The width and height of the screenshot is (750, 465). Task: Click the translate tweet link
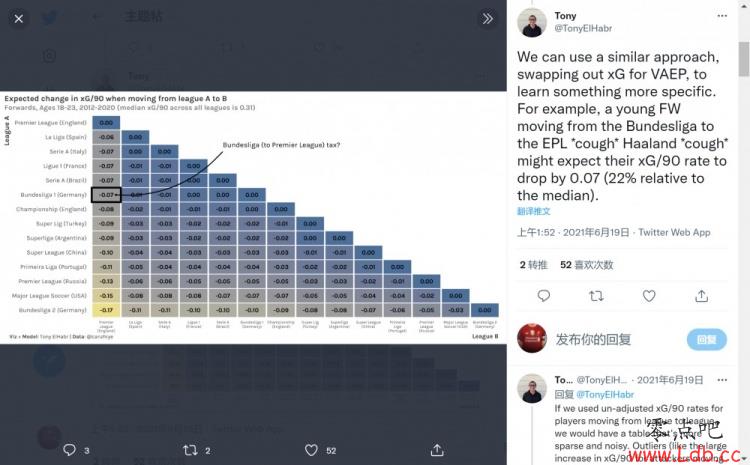pos(534,211)
